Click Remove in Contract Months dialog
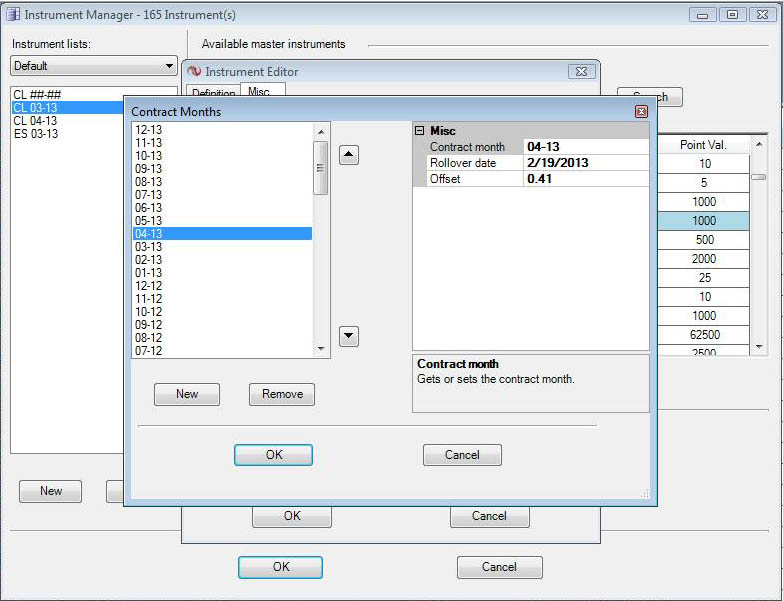783x601 pixels. coord(282,394)
